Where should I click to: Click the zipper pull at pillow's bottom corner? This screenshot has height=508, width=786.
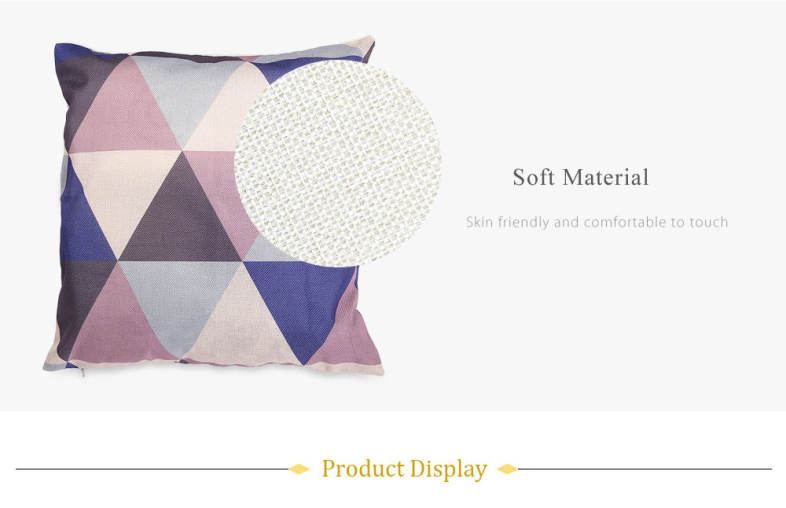(x=83, y=372)
